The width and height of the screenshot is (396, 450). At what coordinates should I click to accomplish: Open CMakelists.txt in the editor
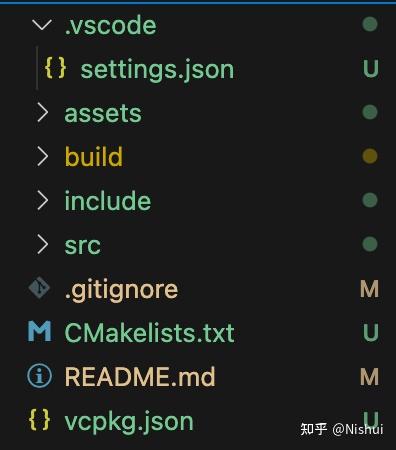point(149,333)
